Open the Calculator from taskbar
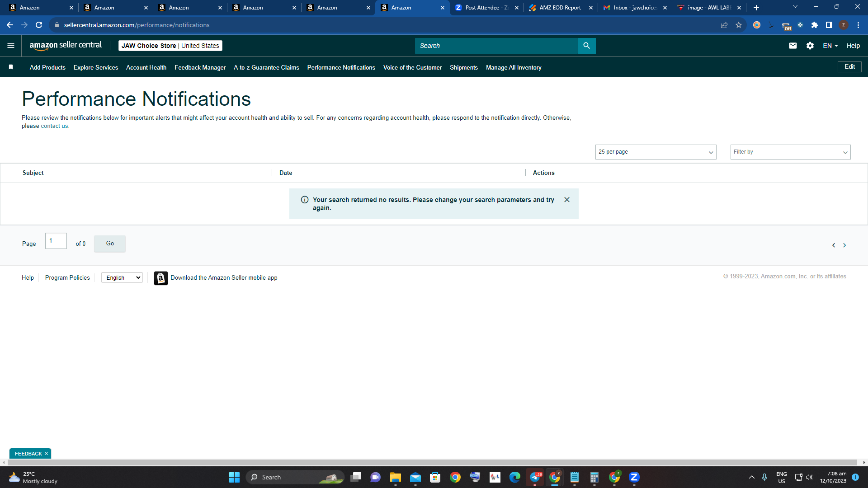868x488 pixels. (x=594, y=477)
